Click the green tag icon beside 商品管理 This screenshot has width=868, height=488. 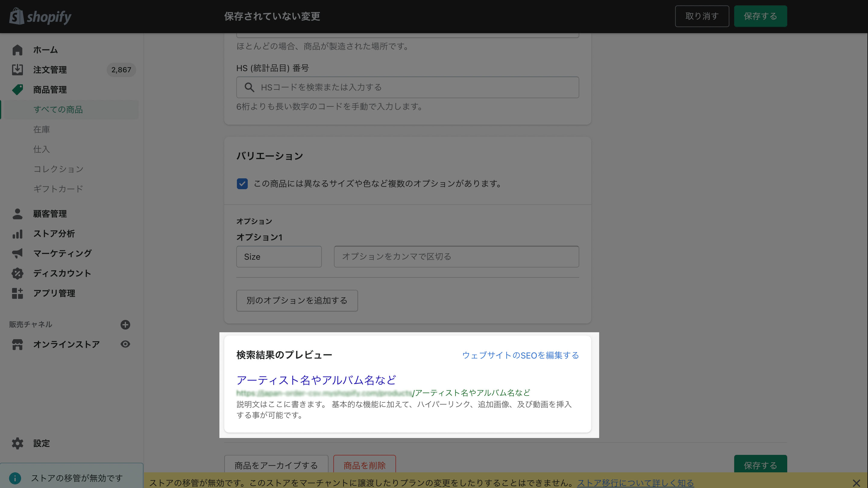click(x=17, y=89)
